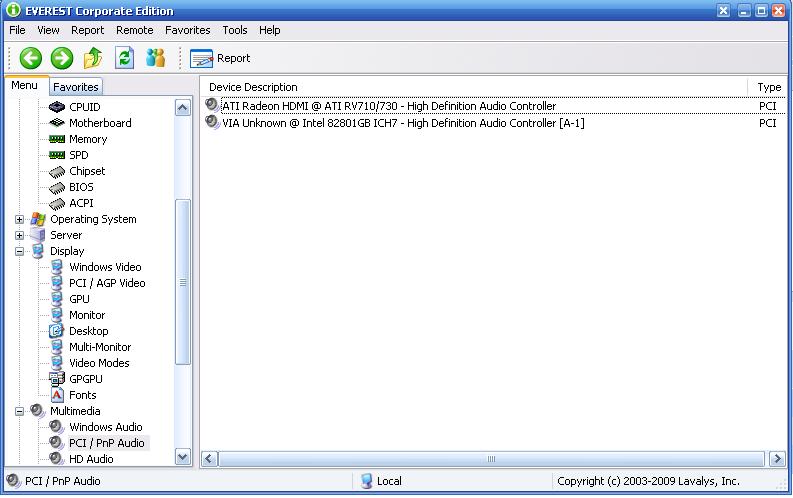Open the user management people icon
The image size is (793, 498).
[155, 58]
